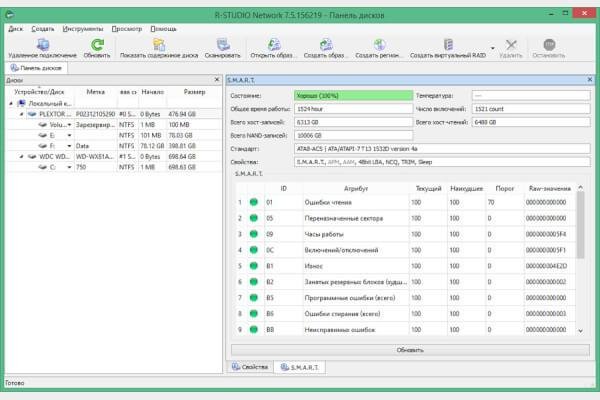Screen dimensions: 600x400
Task: Click the Raw-значения column header
Action: (549, 188)
